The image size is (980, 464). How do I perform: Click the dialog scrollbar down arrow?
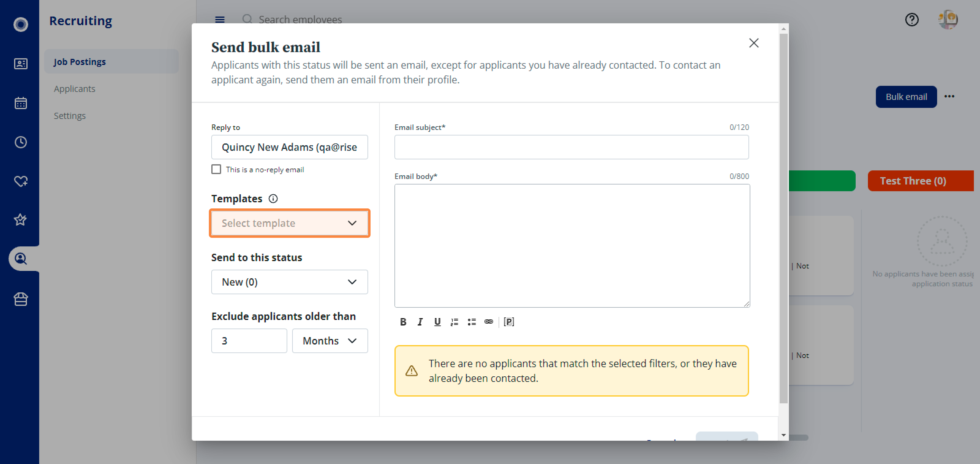coord(783,435)
